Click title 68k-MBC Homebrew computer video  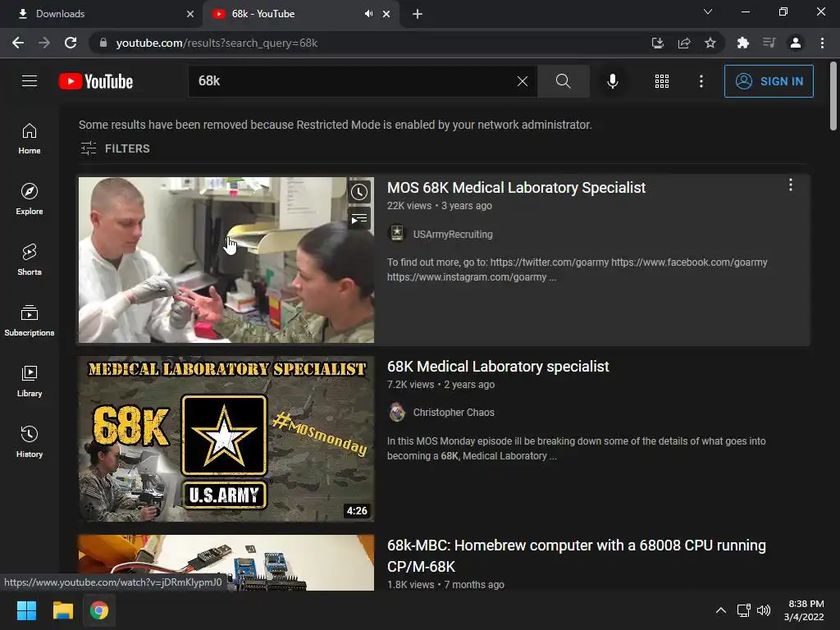tap(577, 555)
